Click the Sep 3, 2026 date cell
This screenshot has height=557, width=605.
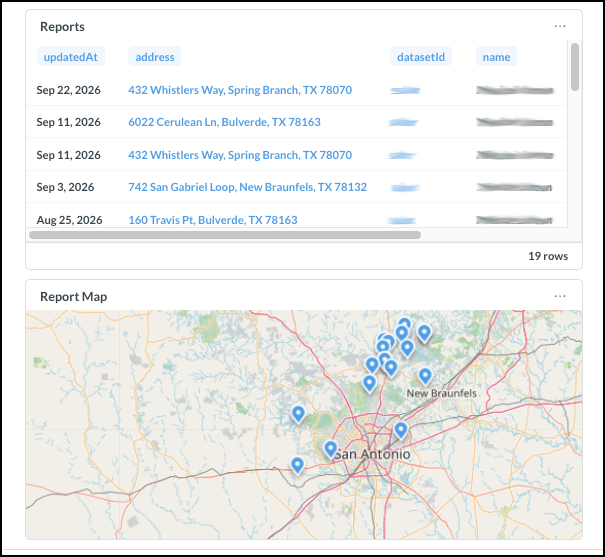pyautogui.click(x=65, y=187)
